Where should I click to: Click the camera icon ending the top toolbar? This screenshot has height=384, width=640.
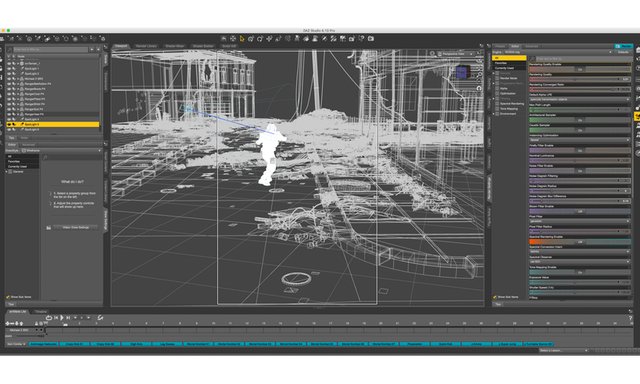coord(371,39)
